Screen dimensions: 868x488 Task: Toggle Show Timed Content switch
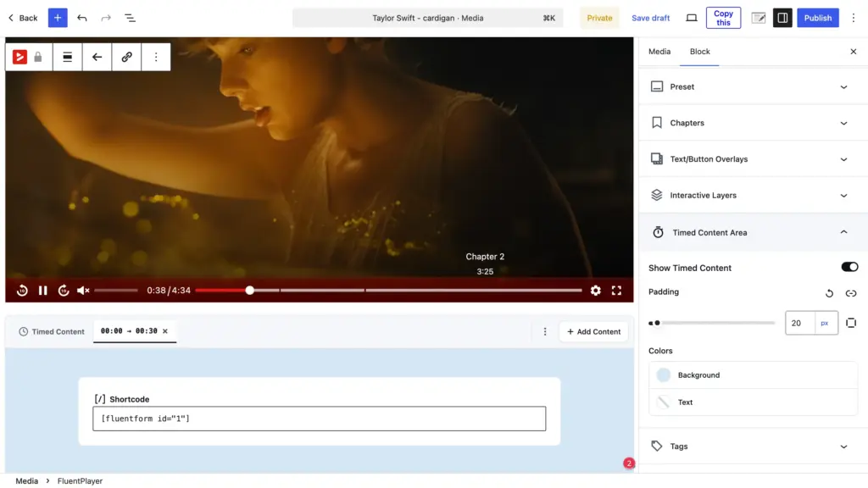[849, 267]
